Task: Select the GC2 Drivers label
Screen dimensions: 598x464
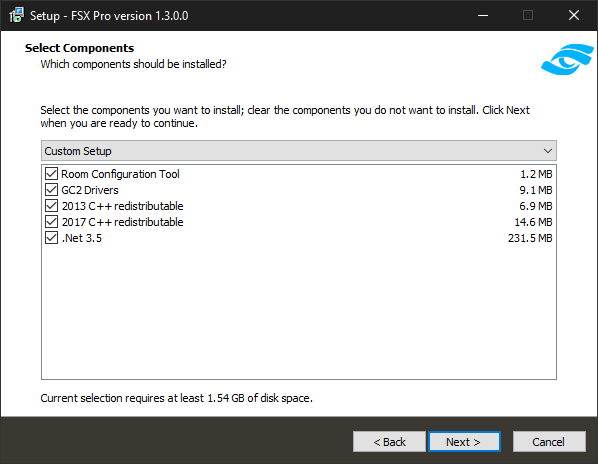Action: point(90,190)
